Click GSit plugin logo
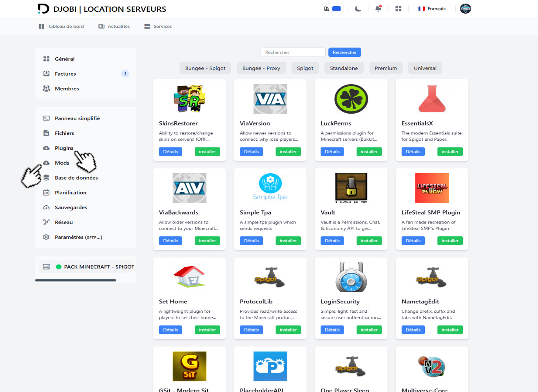 (190, 366)
